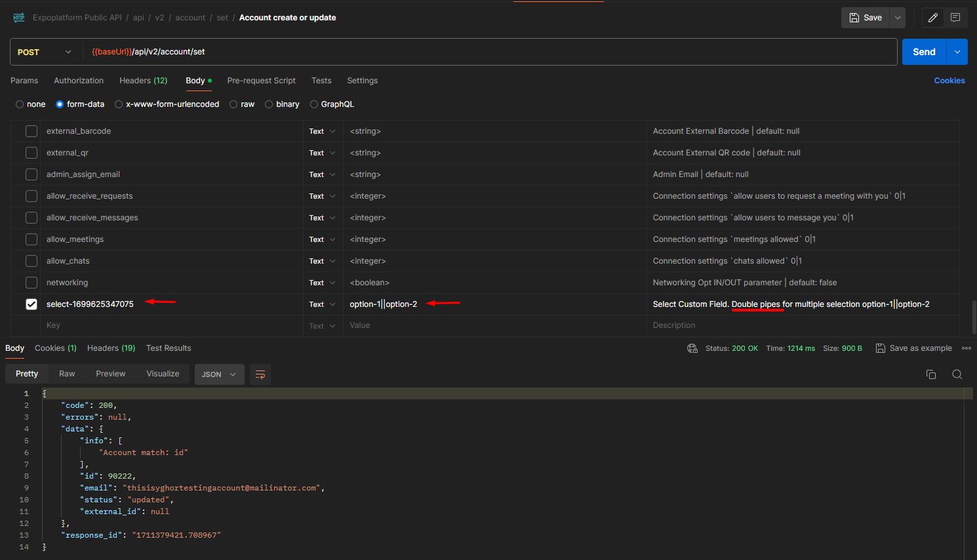
Task: Choose the x-www-form-urlencoded body option
Action: point(118,104)
